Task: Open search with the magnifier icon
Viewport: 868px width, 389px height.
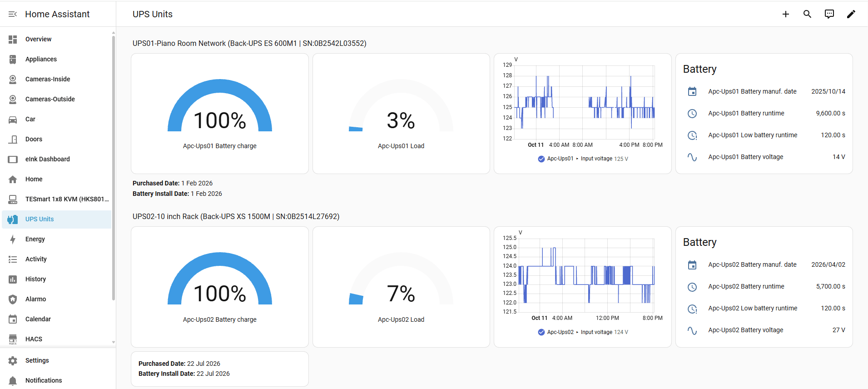Action: (x=808, y=14)
